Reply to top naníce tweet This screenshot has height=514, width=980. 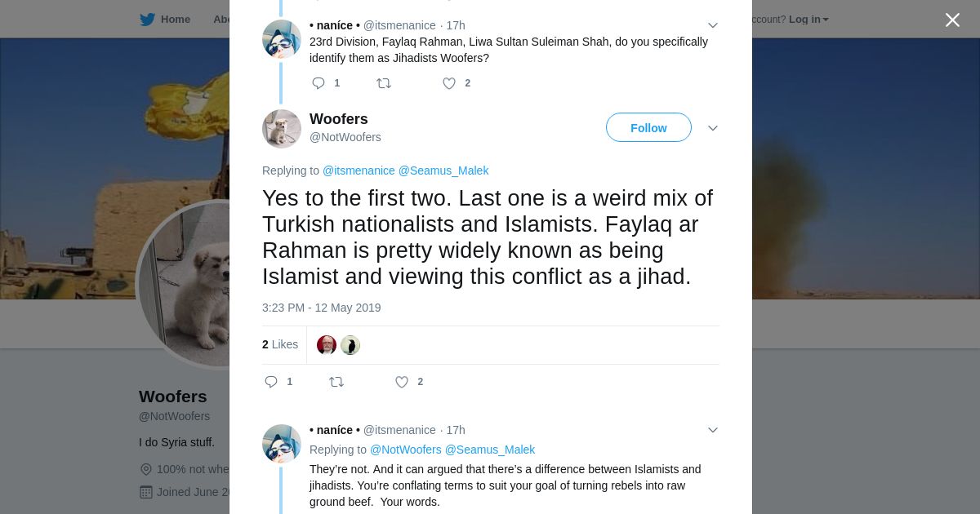coord(318,83)
